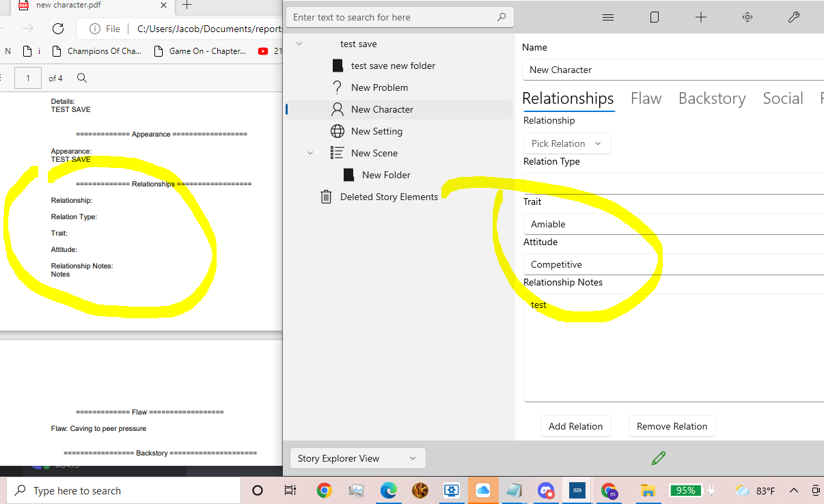Click the move navigation icon in the toolbar
824x504 pixels.
[747, 17]
